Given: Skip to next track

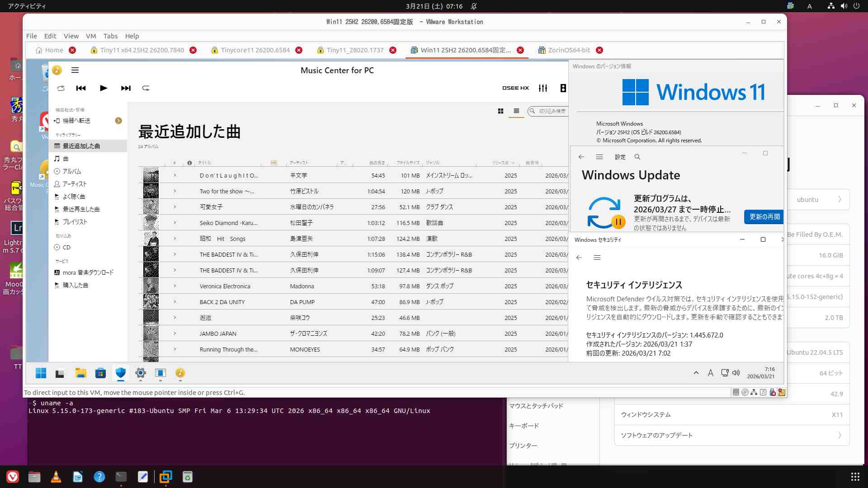Looking at the screenshot, I should pyautogui.click(x=126, y=88).
